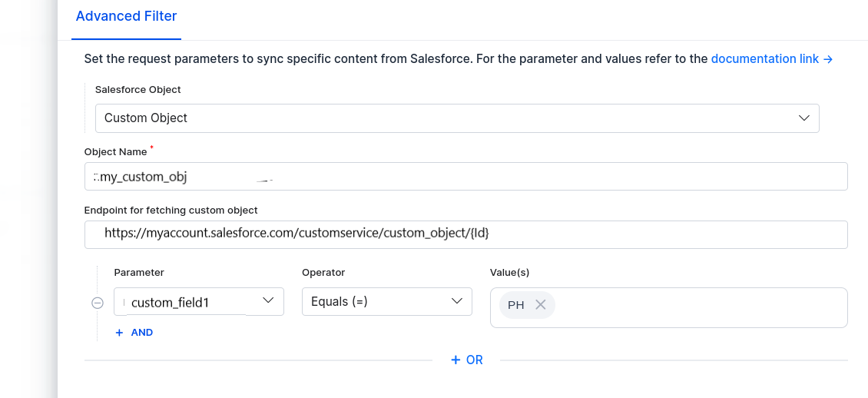This screenshot has width=868, height=398.
Task: Open the documentation link
Action: coord(764,59)
